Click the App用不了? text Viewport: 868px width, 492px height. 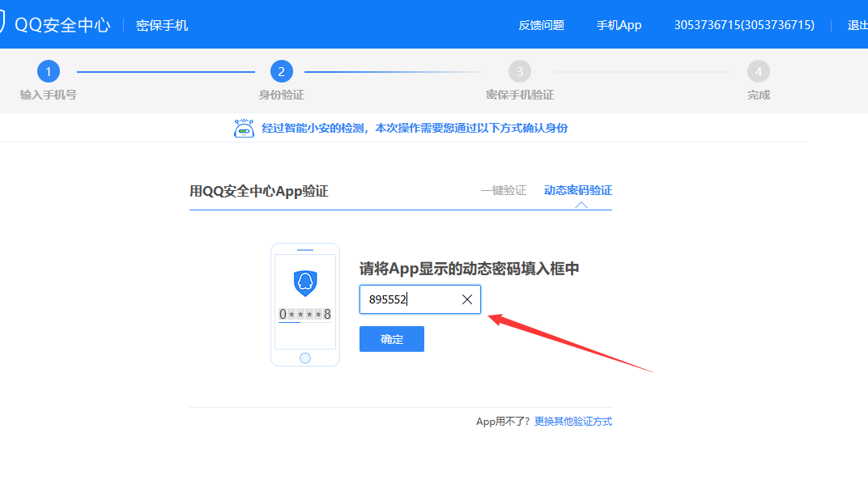[503, 422]
